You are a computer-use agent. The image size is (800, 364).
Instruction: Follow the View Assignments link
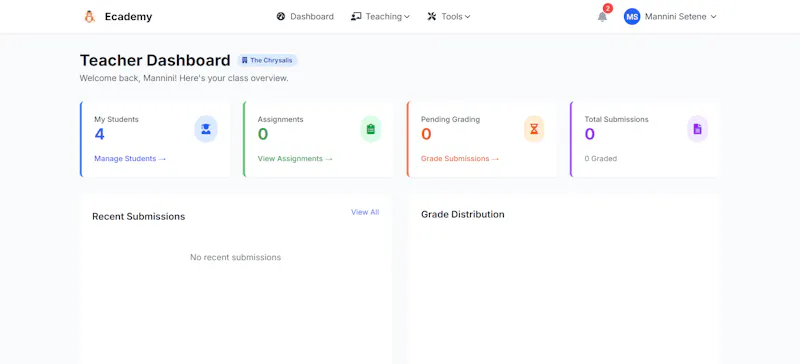click(295, 159)
